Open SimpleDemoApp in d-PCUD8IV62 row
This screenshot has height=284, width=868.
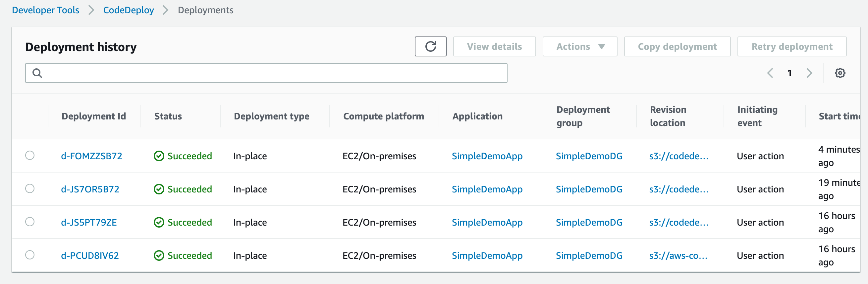tap(487, 256)
